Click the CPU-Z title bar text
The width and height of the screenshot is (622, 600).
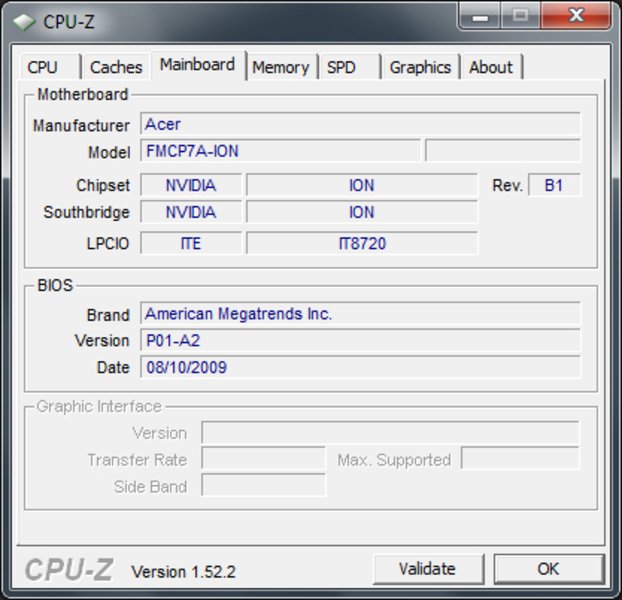pyautogui.click(x=69, y=22)
